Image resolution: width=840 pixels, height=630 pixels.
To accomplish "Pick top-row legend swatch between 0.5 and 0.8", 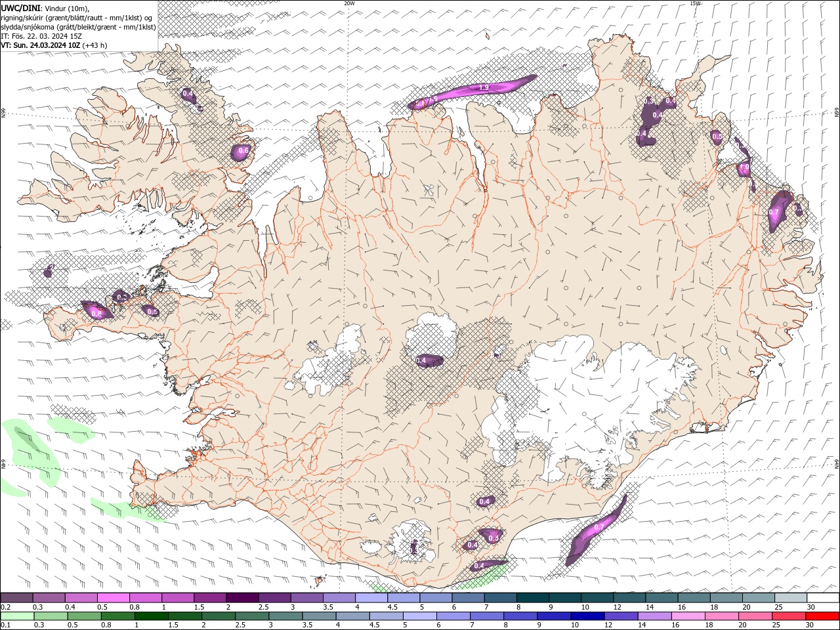I will (113, 598).
